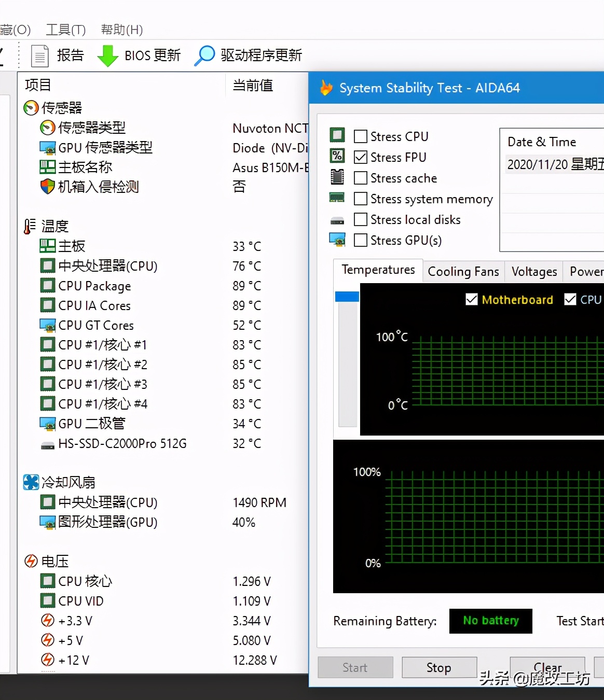The height and width of the screenshot is (700, 604).
Task: Click the Date & Time column header
Action: [x=542, y=142]
